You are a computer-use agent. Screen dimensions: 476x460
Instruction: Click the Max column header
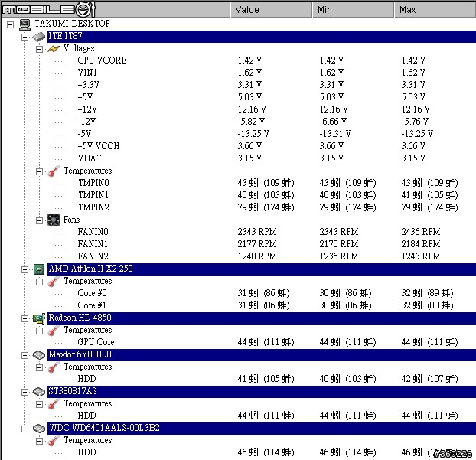(435, 10)
